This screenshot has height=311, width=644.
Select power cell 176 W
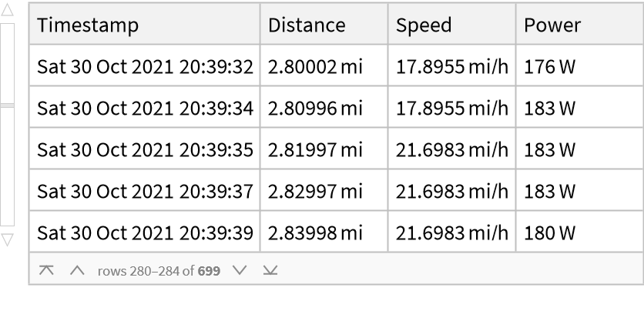[x=579, y=67]
